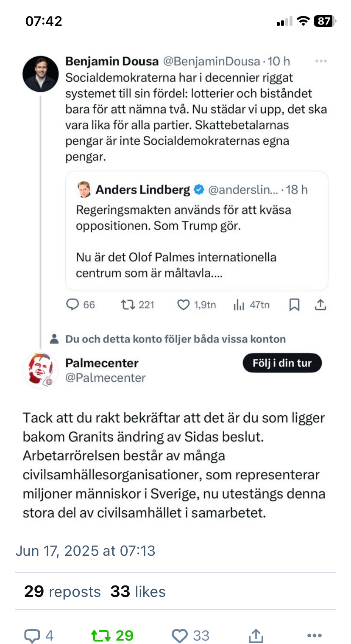The image size is (351, 644).
Task: Reply to the Palmecenter tweet
Action: [32, 636]
